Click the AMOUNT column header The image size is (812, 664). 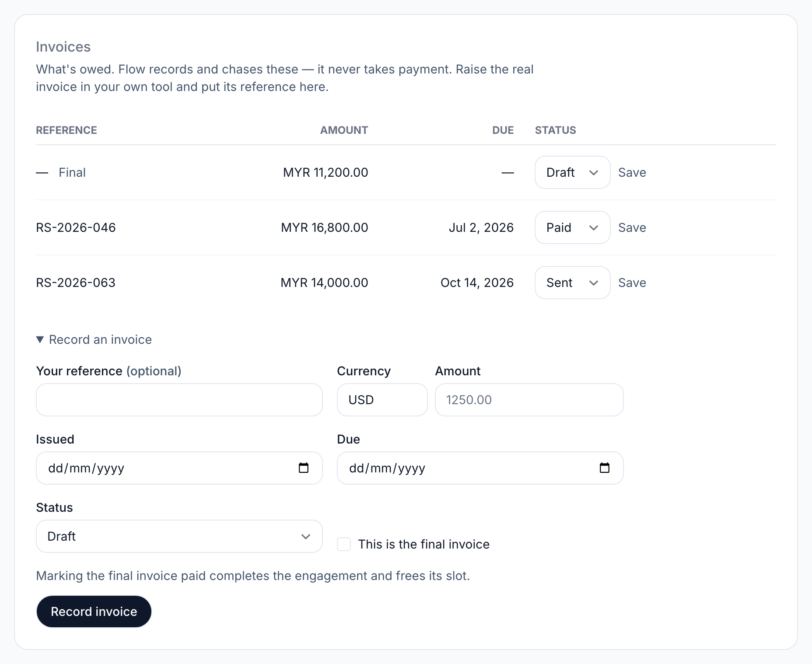[x=344, y=130]
